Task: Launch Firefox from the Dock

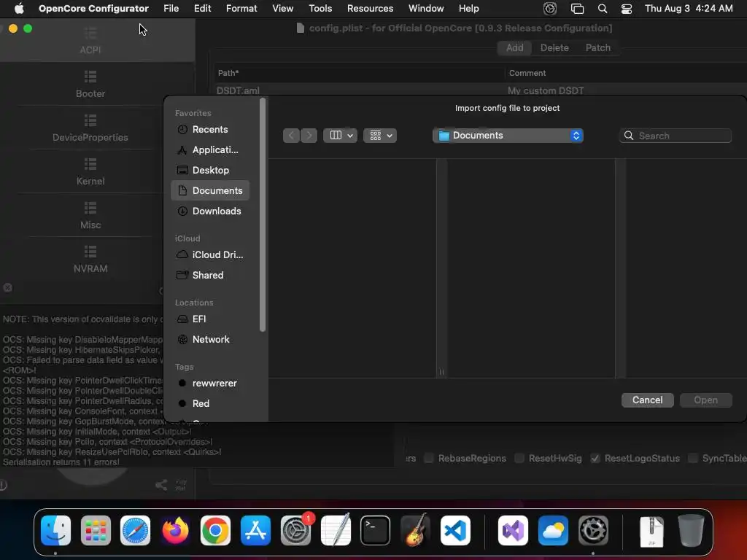Action: coord(175,531)
